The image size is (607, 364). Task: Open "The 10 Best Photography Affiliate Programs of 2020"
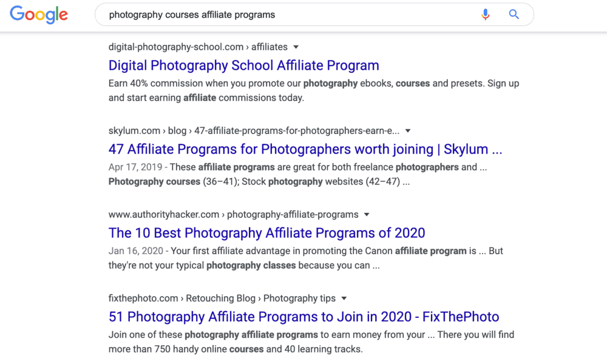(266, 232)
